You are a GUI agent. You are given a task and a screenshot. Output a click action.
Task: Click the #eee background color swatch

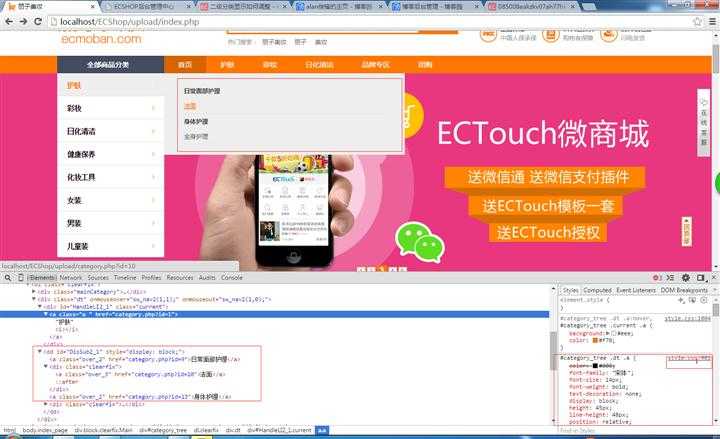click(x=614, y=333)
